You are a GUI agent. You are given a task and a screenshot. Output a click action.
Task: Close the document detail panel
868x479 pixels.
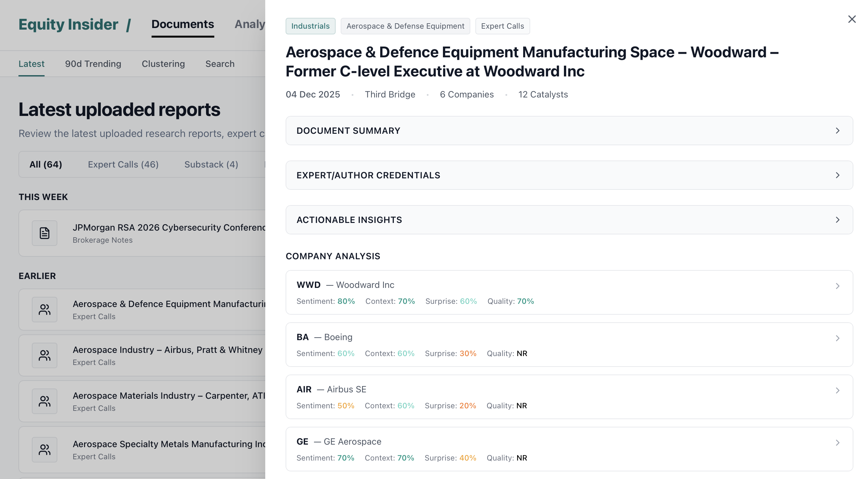pos(852,19)
